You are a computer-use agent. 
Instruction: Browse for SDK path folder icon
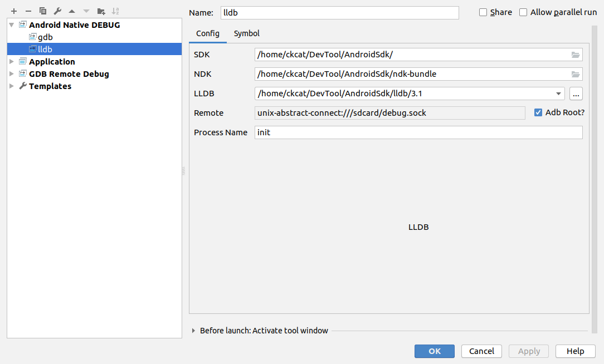(x=576, y=55)
